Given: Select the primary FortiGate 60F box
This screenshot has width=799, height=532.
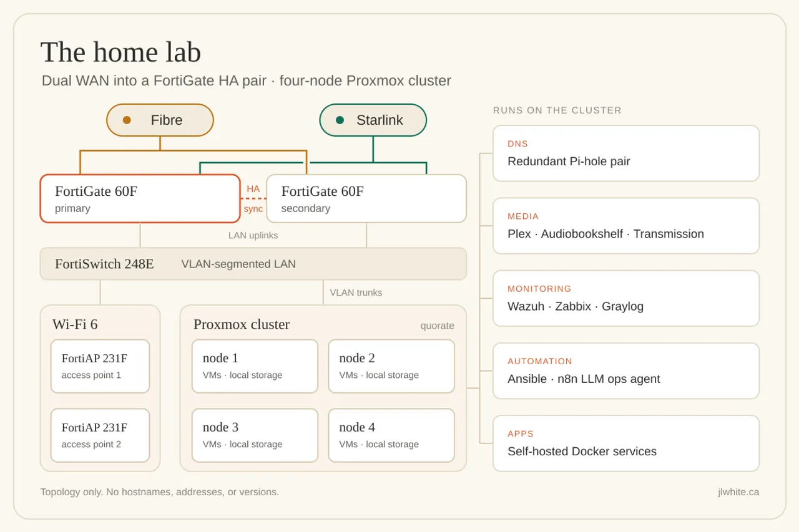Looking at the screenshot, I should point(140,198).
